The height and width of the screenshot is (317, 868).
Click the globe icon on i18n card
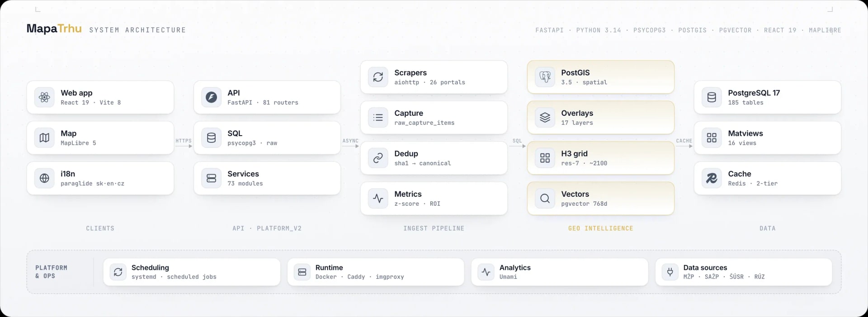tap(44, 178)
